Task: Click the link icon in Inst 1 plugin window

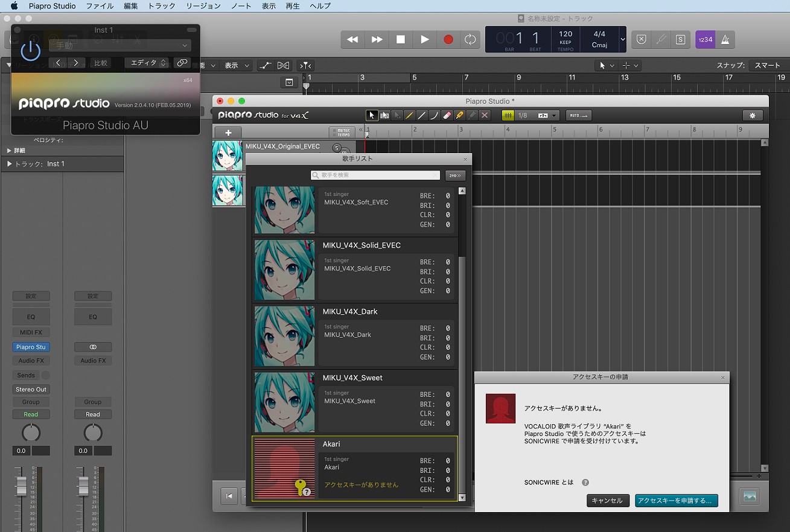Action: [x=182, y=63]
